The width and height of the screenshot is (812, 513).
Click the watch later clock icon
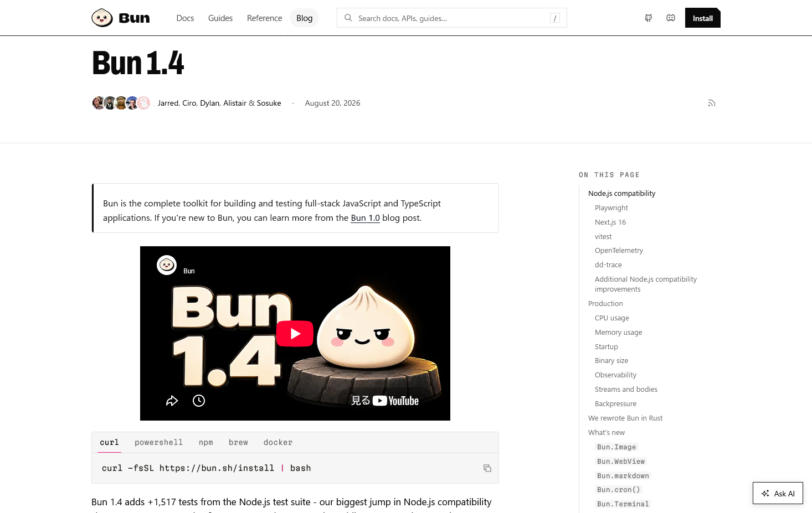click(x=199, y=401)
